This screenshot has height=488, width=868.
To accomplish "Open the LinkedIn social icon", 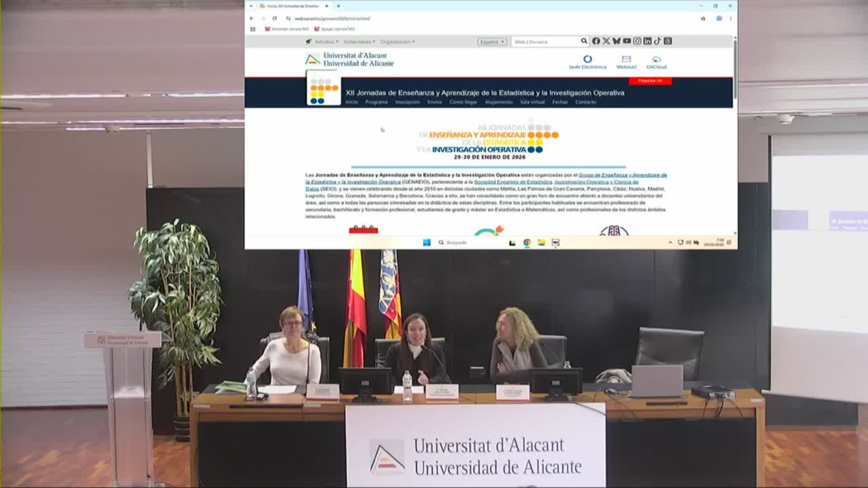I will tap(647, 41).
